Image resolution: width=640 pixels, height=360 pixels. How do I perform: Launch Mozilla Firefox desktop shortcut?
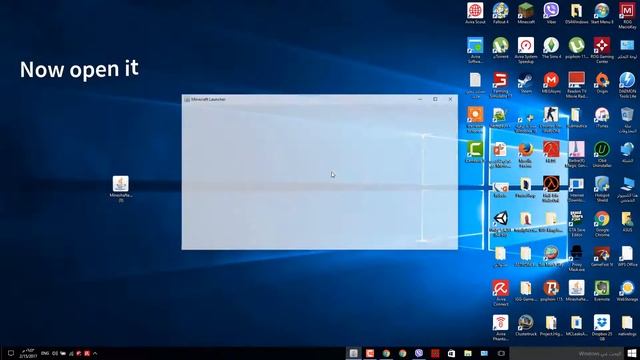[526, 155]
